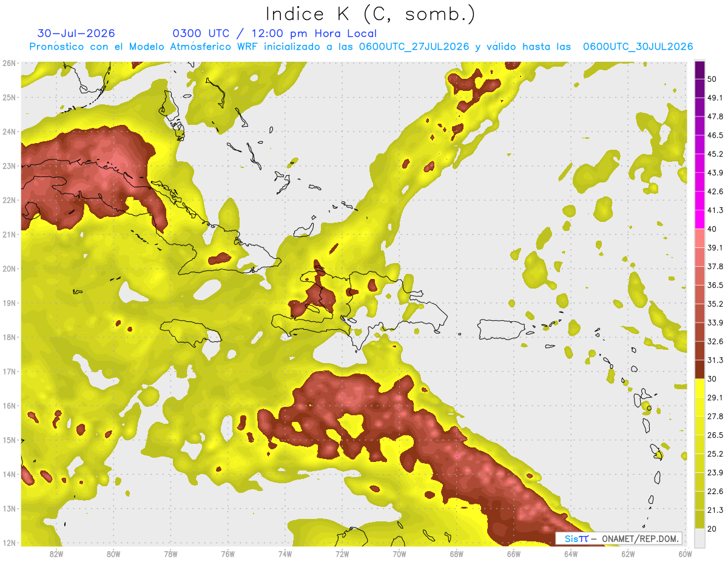Select the "78W" longitude label
The height and width of the screenshot is (562, 728).
170,554
